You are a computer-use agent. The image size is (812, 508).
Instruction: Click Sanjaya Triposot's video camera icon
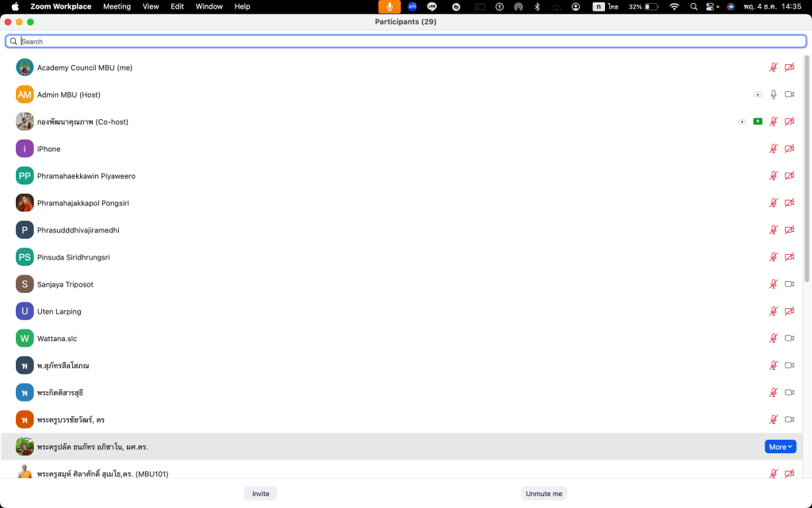(789, 284)
